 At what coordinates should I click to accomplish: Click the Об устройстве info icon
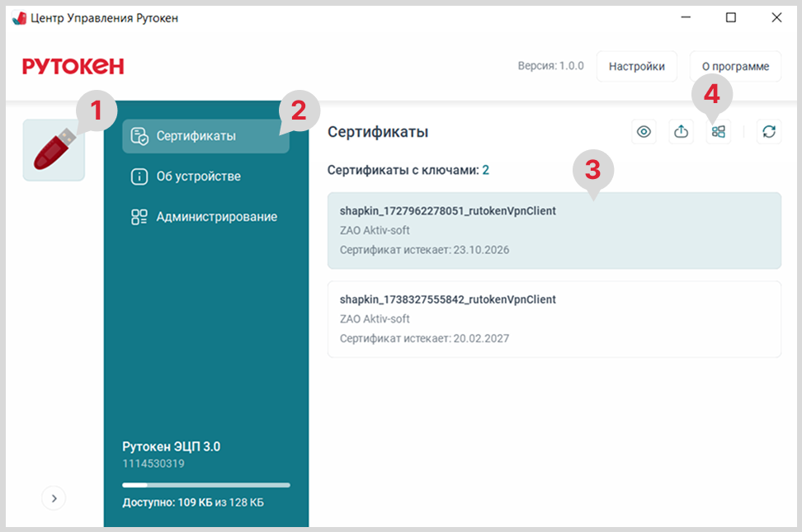(139, 177)
